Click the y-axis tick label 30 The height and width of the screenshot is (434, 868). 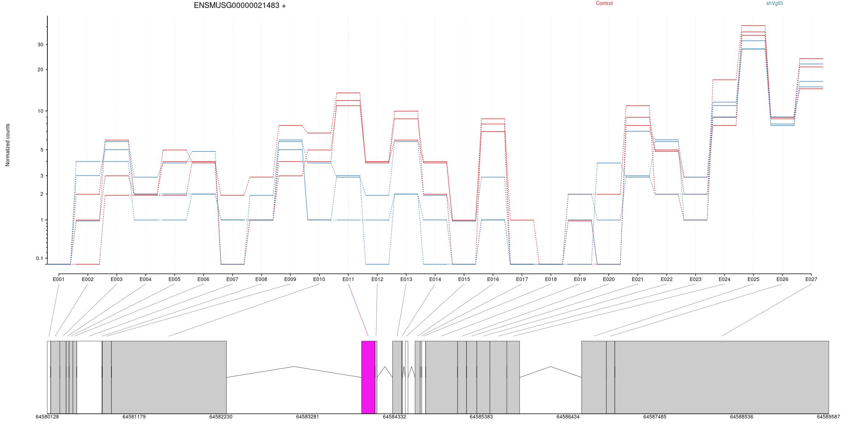tap(40, 44)
